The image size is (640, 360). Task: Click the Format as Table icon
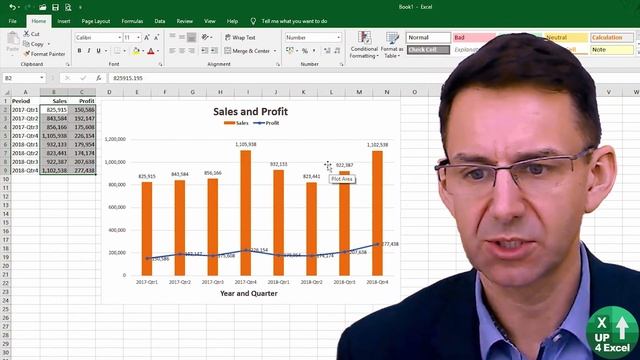coord(392,45)
